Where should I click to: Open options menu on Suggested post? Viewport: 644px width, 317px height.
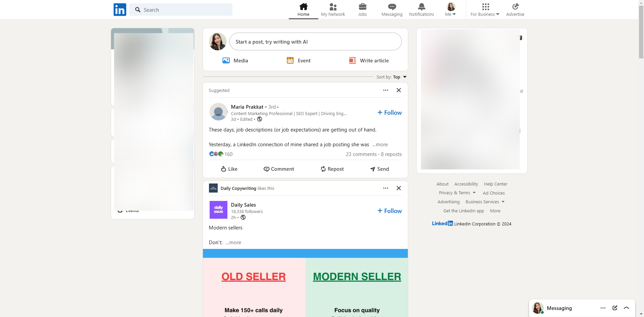point(386,90)
